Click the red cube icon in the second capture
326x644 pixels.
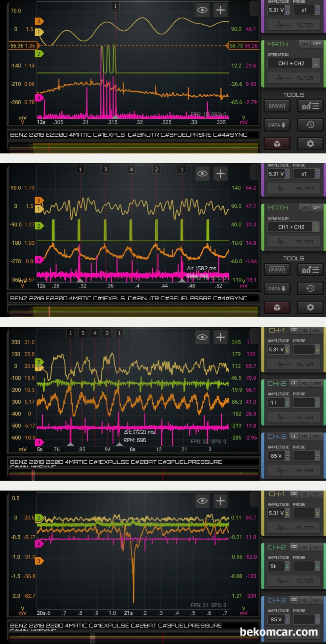point(277,307)
